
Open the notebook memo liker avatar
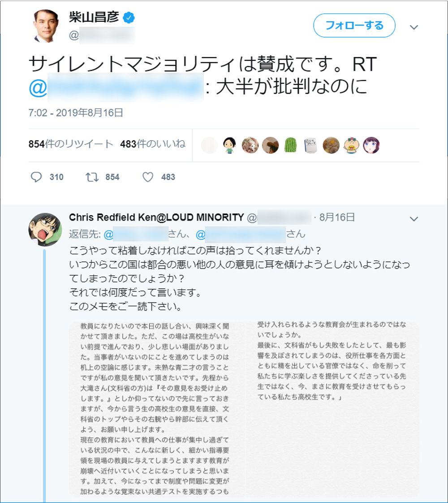coord(311,145)
